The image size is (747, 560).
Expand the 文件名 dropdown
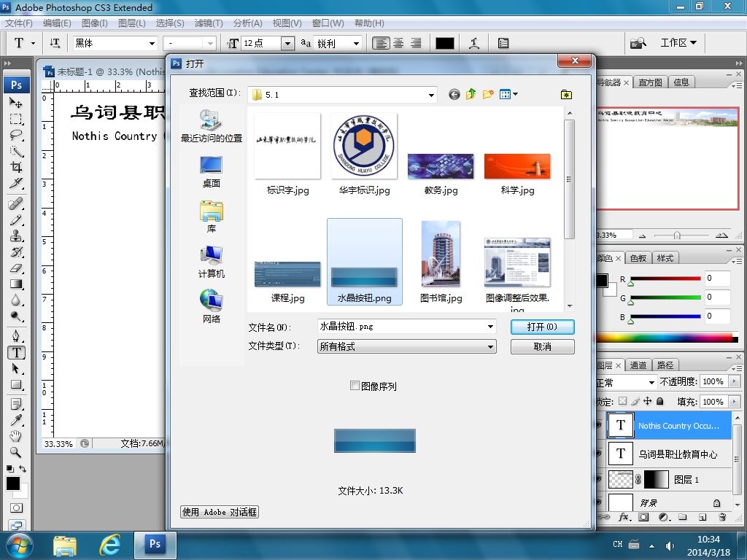(x=490, y=327)
